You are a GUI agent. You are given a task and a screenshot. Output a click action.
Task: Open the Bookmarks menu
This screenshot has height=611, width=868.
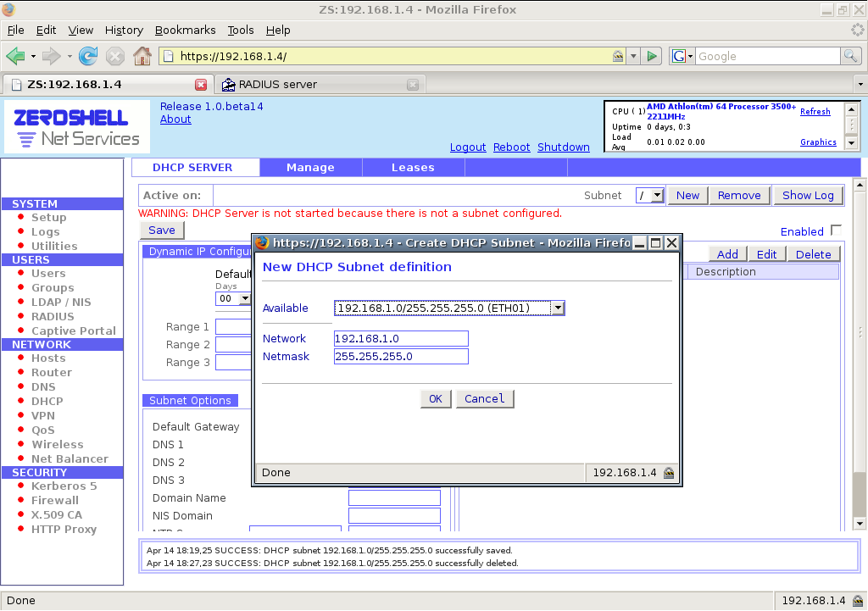coord(186,31)
